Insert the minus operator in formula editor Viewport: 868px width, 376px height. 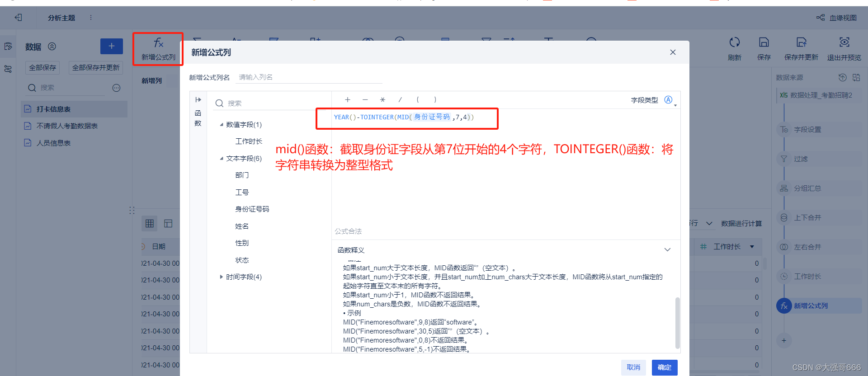365,99
